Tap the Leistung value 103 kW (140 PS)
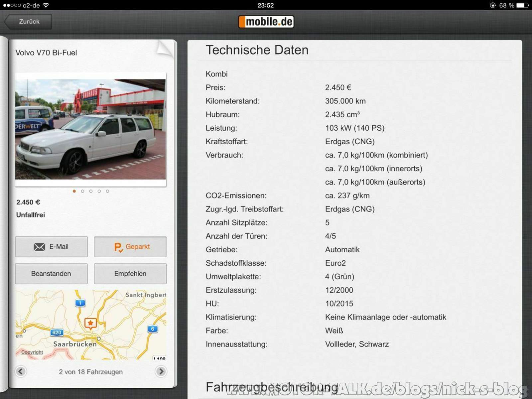The image size is (532, 399). (355, 128)
